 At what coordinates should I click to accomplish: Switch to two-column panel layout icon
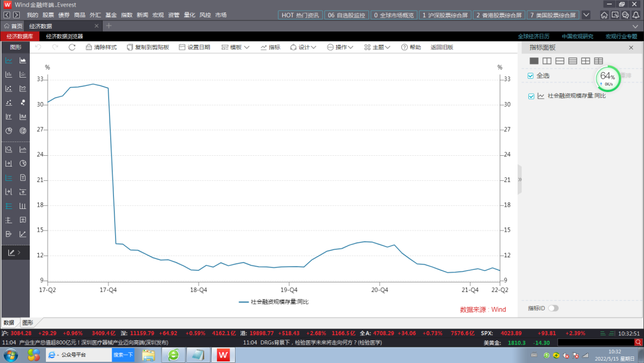pos(547,61)
